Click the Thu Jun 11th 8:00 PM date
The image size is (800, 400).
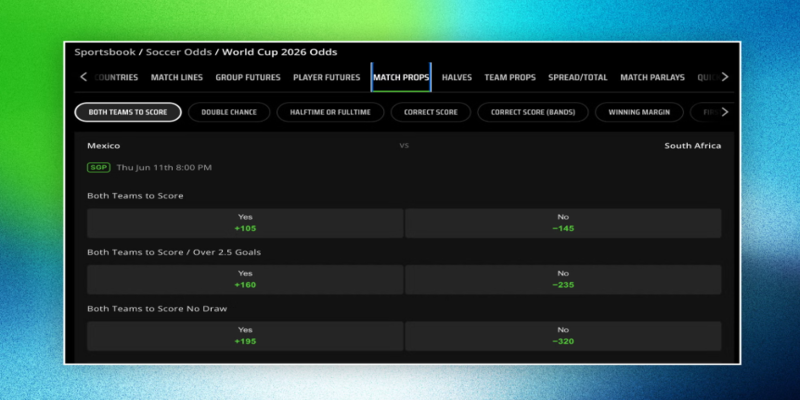(x=164, y=167)
